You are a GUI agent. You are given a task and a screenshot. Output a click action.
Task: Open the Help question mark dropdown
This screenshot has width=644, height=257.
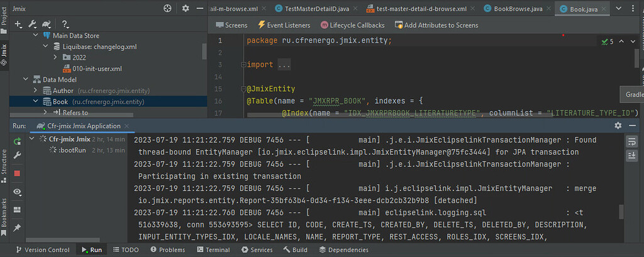tap(65, 25)
